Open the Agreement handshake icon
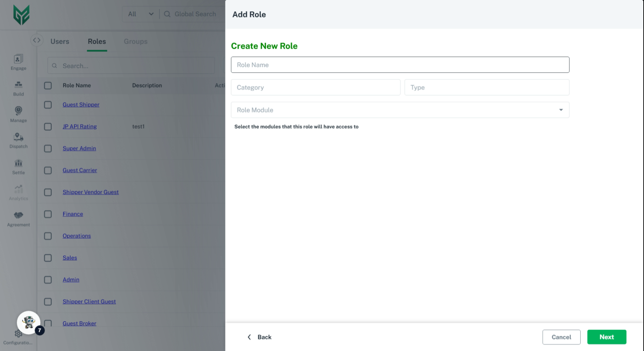 coord(18,216)
